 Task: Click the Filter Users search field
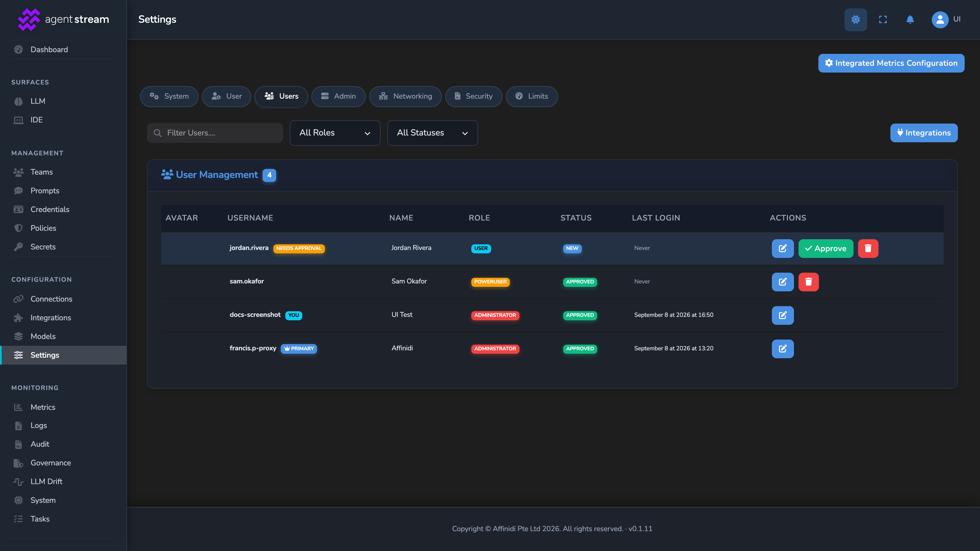pos(215,133)
